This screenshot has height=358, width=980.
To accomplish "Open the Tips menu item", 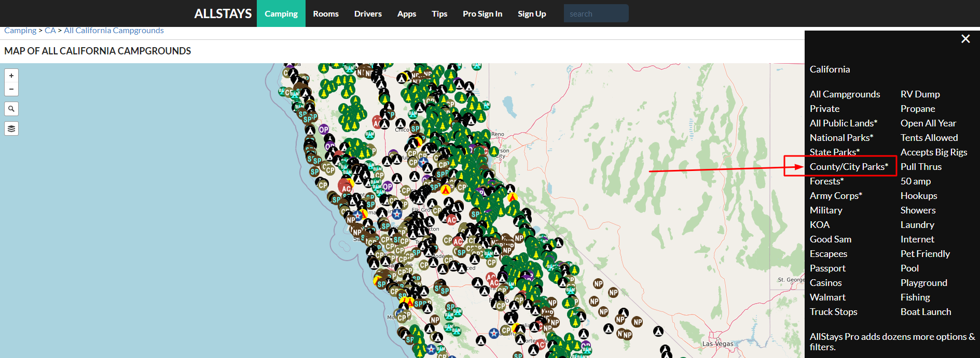I will click(x=439, y=13).
